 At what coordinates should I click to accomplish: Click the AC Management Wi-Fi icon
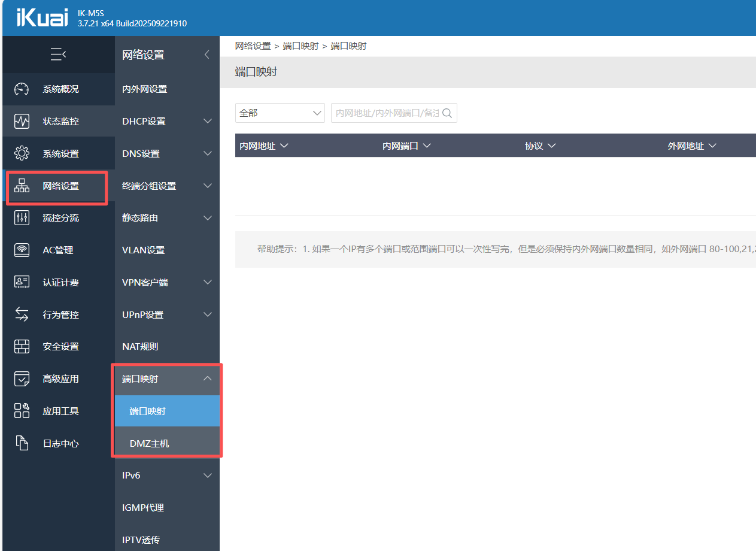pyautogui.click(x=22, y=250)
